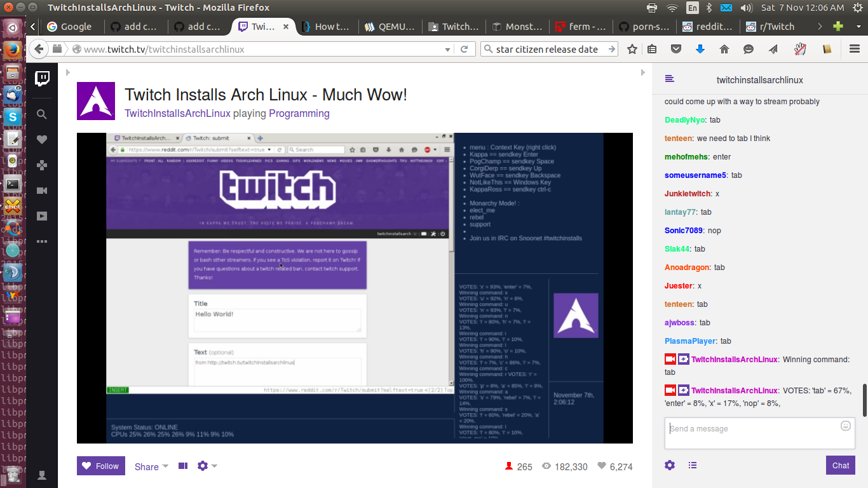Switch to the Google tab

[x=73, y=27]
